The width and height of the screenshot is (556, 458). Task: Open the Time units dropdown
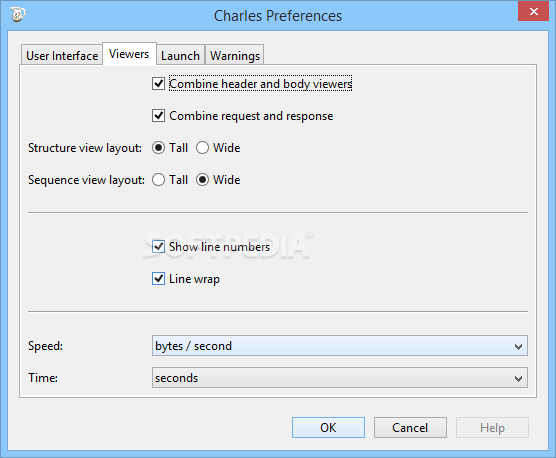click(340, 378)
